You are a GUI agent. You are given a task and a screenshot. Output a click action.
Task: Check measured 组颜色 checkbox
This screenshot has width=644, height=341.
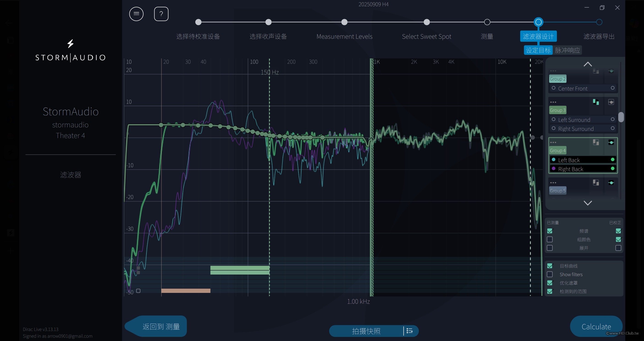coord(550,239)
